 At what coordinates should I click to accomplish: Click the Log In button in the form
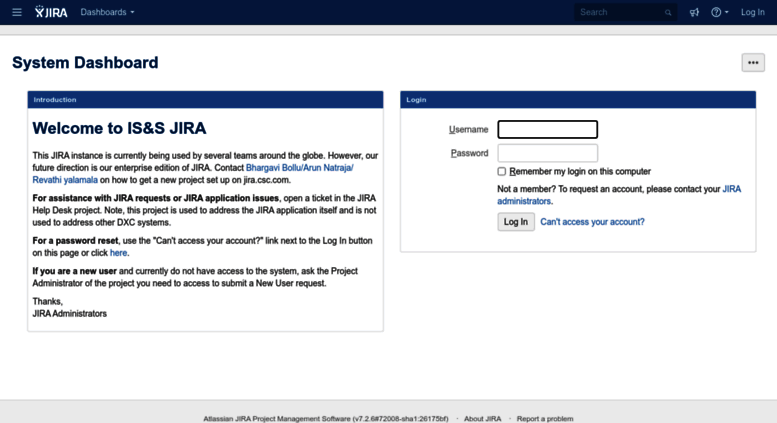point(516,222)
